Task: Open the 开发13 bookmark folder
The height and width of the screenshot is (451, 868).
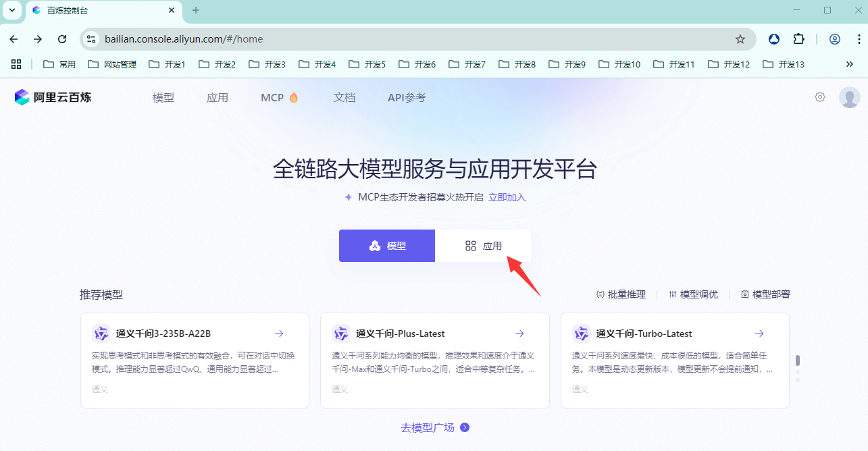Action: click(x=784, y=64)
